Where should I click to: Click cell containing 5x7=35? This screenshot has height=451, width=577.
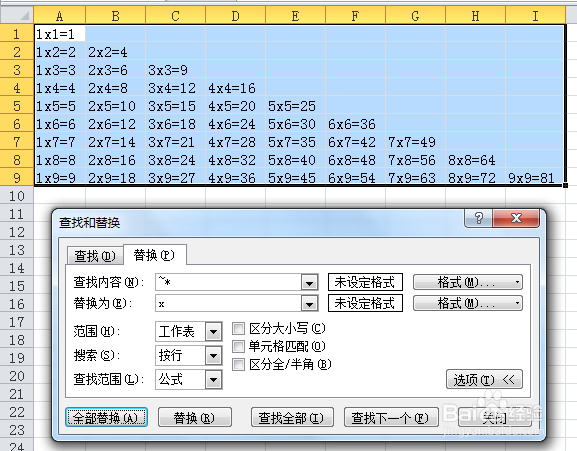pyautogui.click(x=295, y=142)
